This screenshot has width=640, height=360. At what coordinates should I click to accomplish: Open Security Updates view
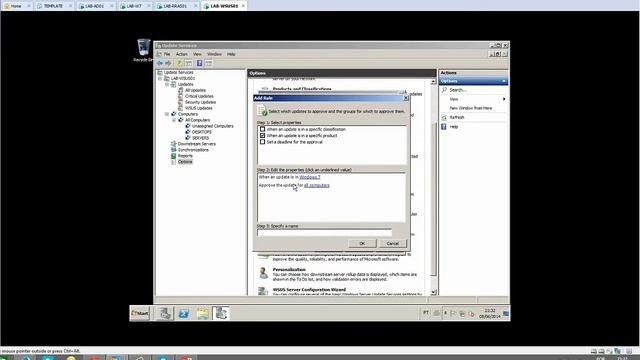coord(200,102)
